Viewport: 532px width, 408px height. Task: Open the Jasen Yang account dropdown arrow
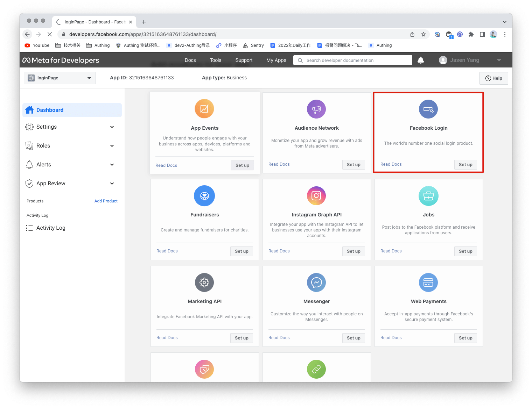(x=499, y=60)
